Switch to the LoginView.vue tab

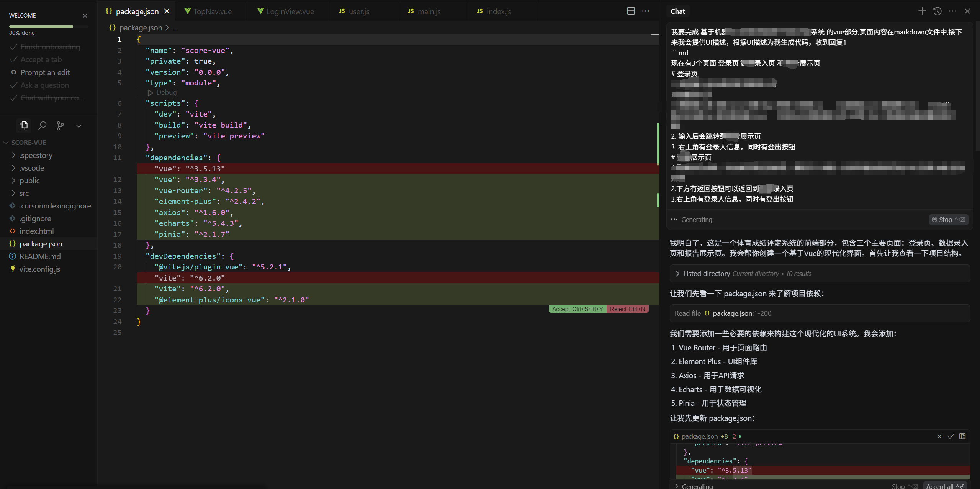290,11
